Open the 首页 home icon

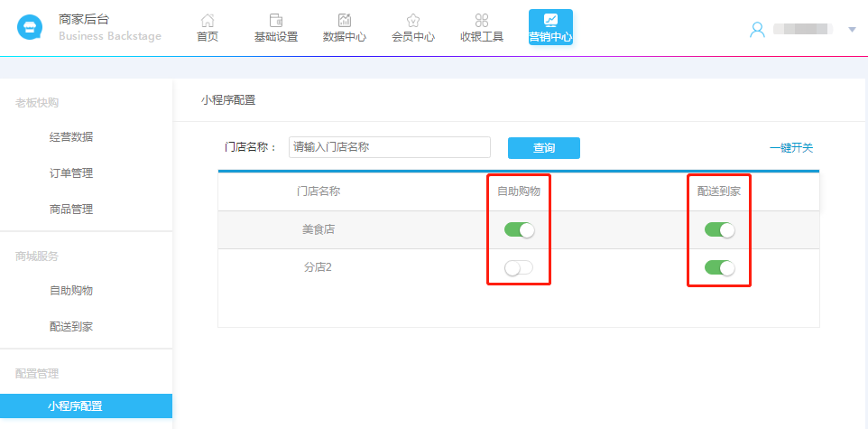(208, 21)
